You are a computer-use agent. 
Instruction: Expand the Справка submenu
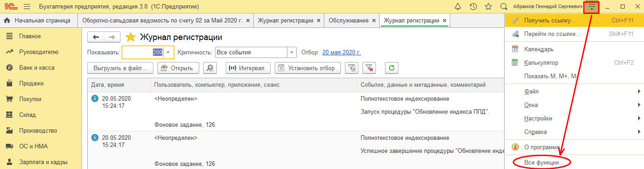tap(574, 132)
